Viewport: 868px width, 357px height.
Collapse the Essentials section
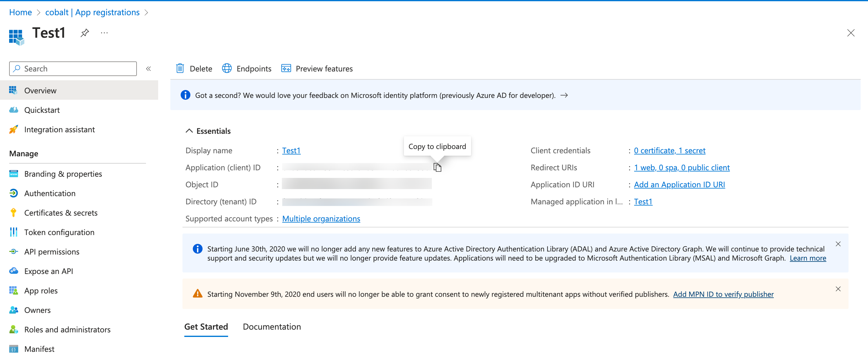click(189, 131)
